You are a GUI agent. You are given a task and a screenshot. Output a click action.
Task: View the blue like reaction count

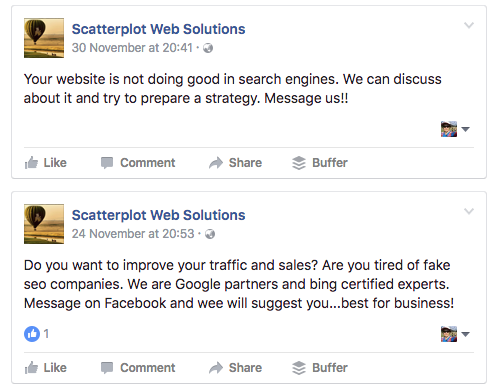pos(37,334)
